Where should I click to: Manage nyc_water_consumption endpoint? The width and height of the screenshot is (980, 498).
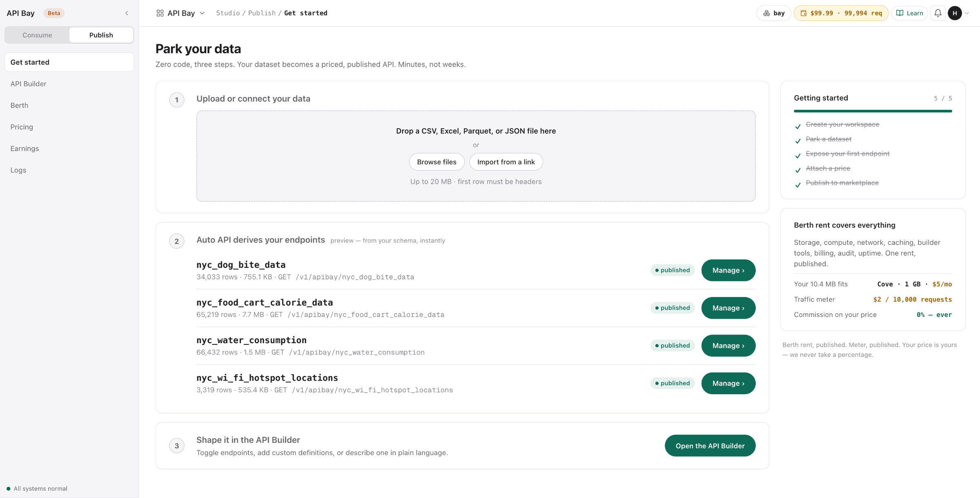728,346
